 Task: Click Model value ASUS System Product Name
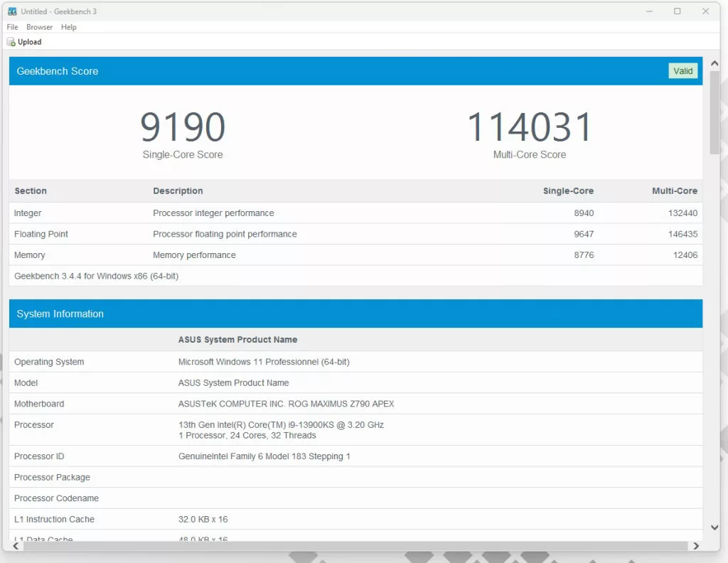pyautogui.click(x=233, y=382)
